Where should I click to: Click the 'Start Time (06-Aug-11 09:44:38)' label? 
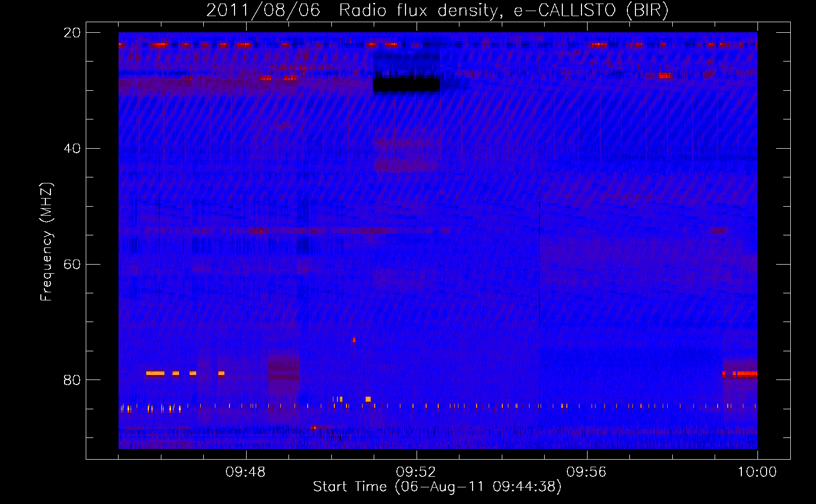tap(437, 487)
